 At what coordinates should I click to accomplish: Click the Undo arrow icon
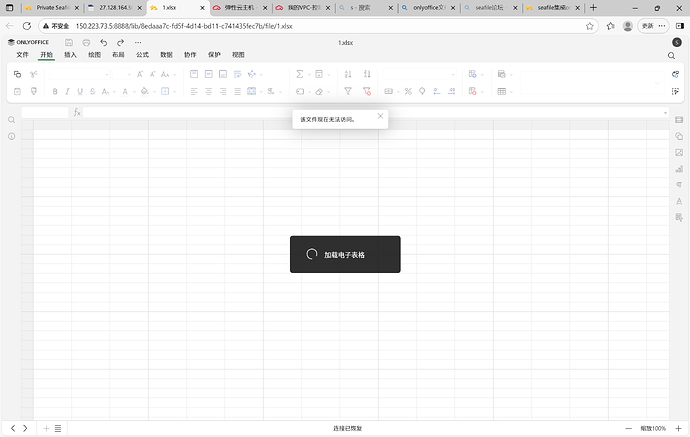click(103, 43)
